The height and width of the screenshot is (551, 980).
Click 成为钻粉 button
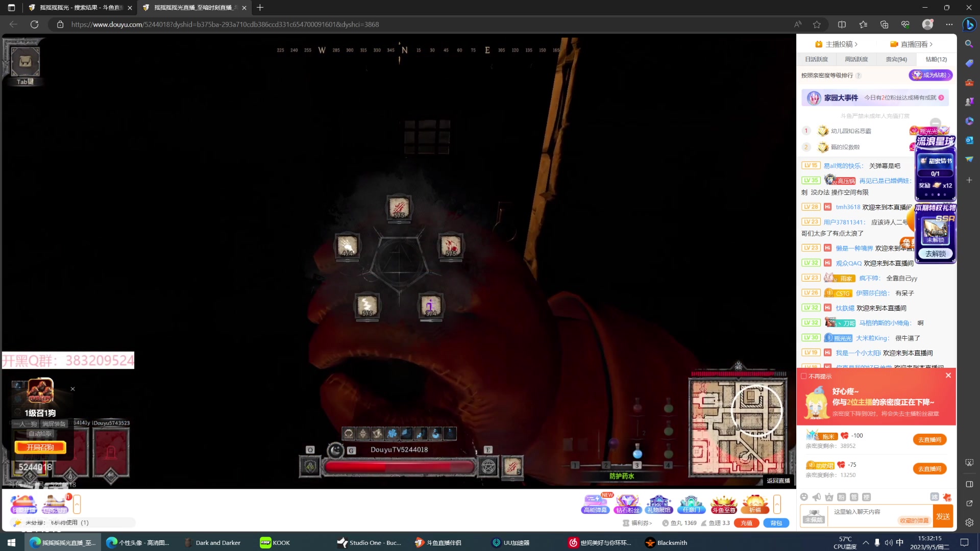[930, 75]
